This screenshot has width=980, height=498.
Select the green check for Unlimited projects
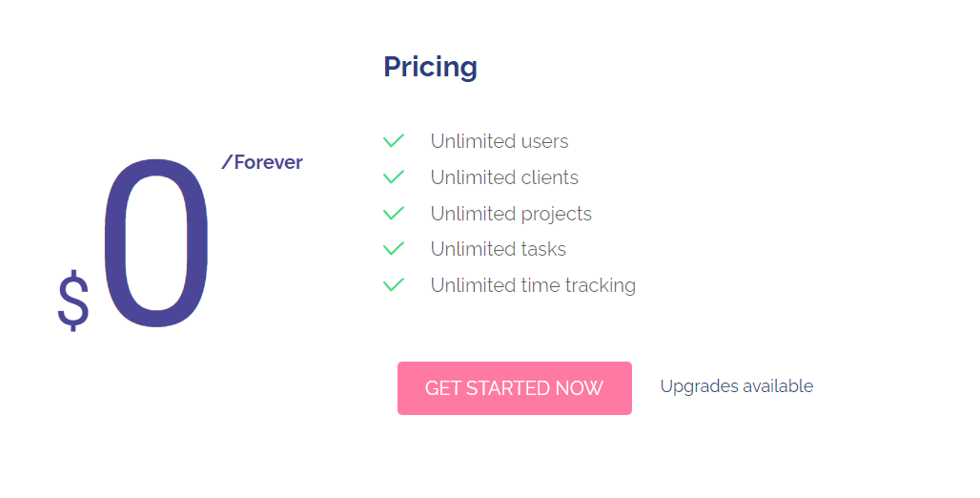394,213
